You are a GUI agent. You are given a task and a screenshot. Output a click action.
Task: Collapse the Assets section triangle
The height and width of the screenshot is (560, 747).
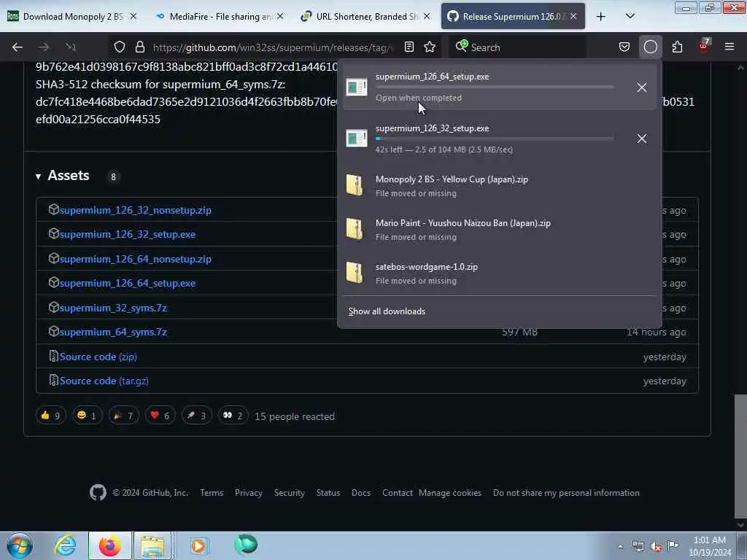coord(38,176)
